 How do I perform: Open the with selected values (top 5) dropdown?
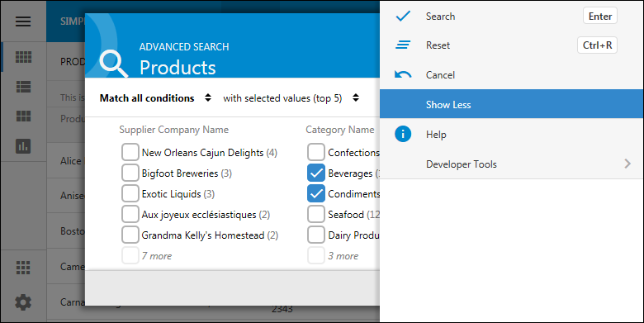(291, 97)
